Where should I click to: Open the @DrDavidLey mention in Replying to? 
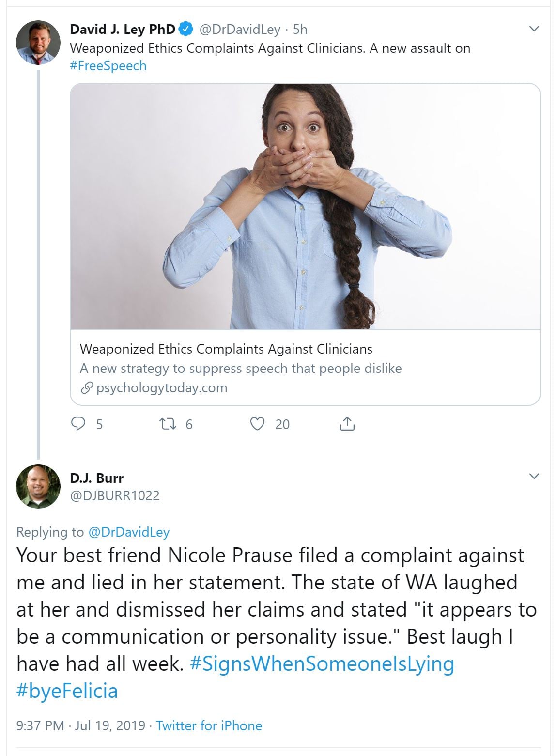(x=129, y=532)
